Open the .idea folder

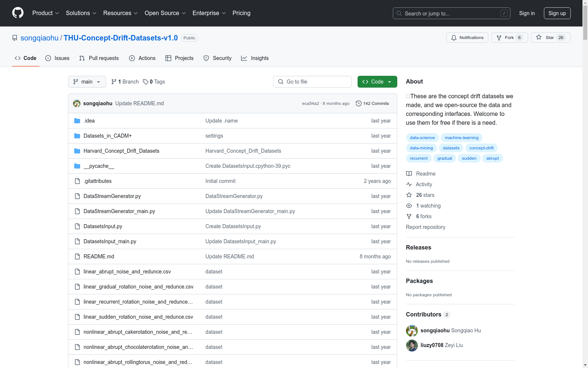89,121
